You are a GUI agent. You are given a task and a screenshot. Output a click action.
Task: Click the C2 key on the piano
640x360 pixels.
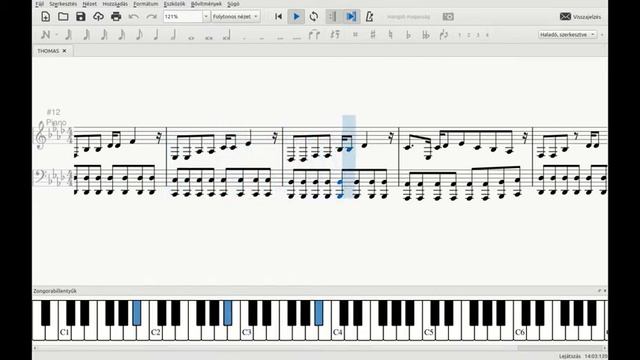[x=156, y=333]
